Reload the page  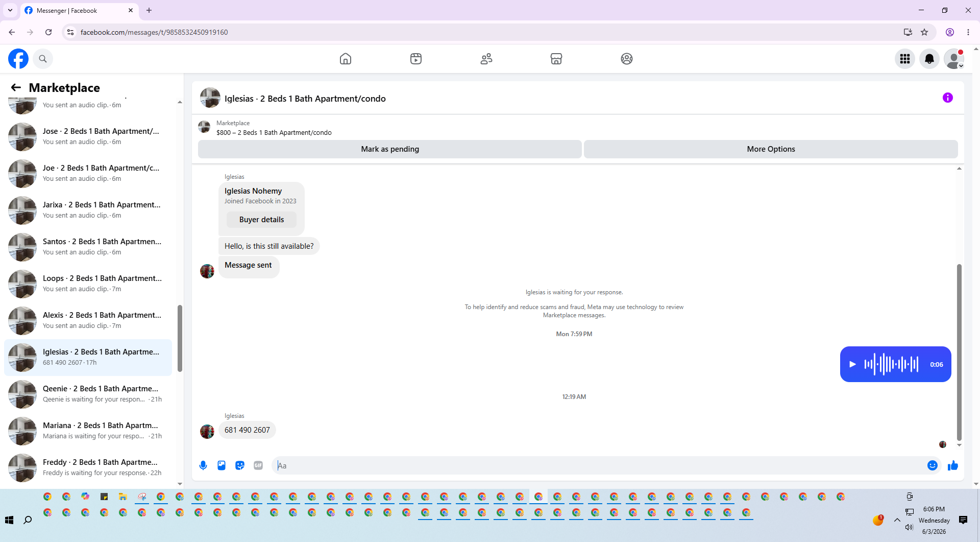point(48,32)
